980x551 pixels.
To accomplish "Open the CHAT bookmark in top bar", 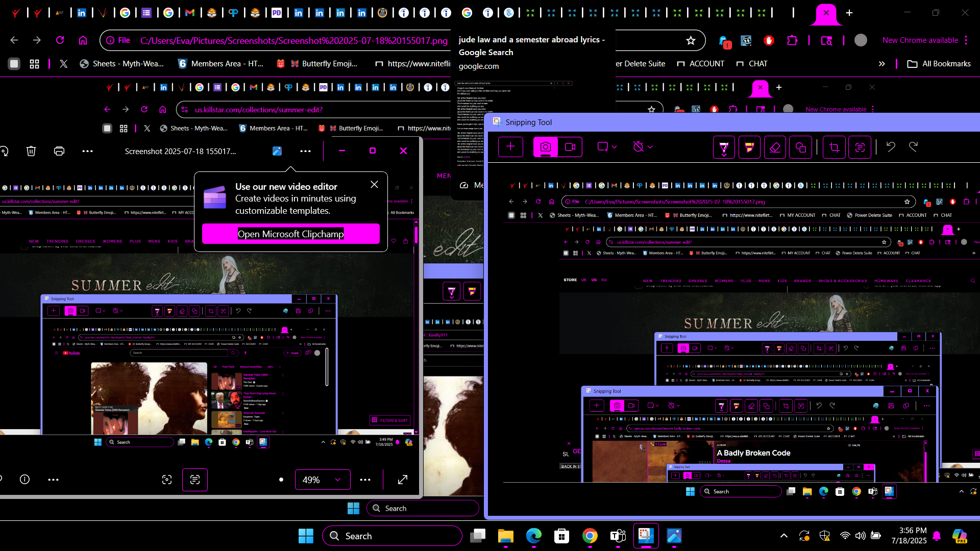I will click(x=752, y=64).
